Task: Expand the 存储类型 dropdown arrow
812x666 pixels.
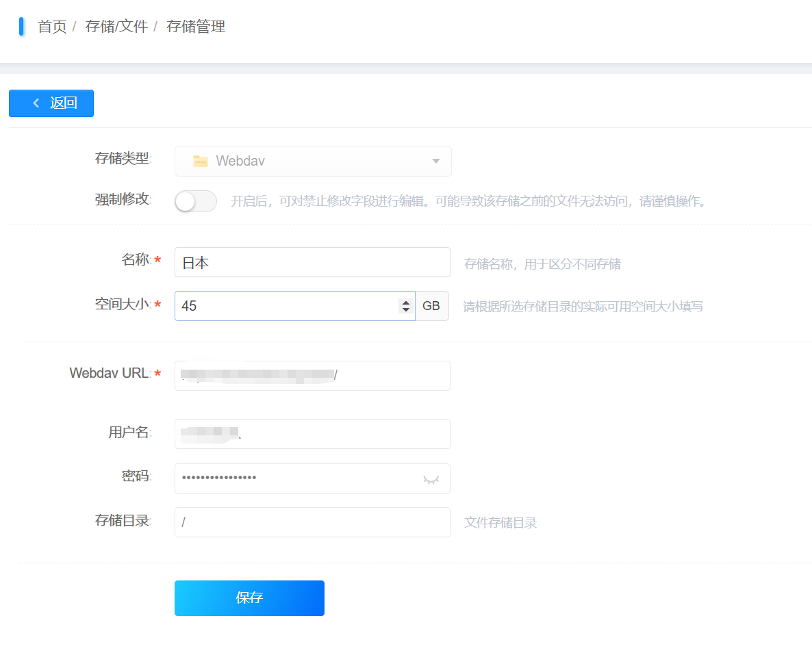Action: 435,162
